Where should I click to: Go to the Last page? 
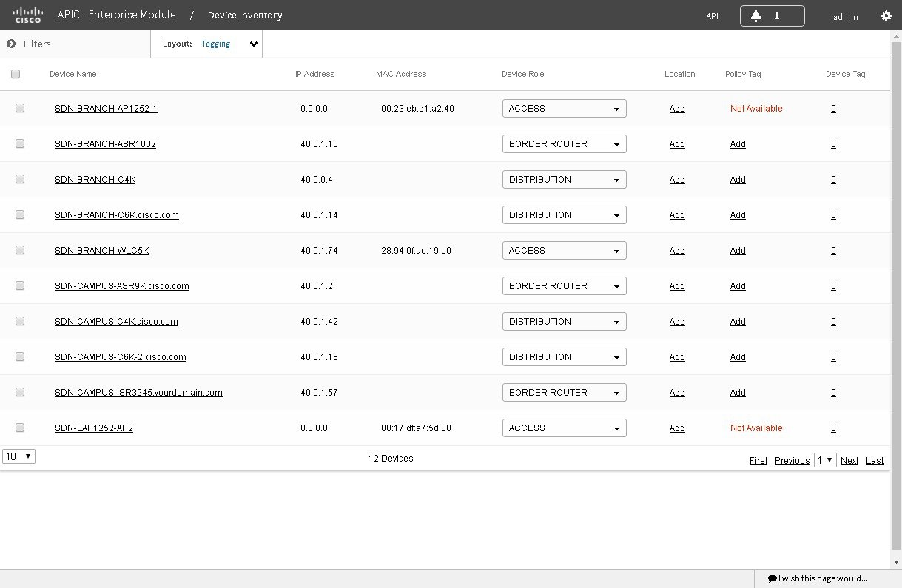pyautogui.click(x=875, y=461)
